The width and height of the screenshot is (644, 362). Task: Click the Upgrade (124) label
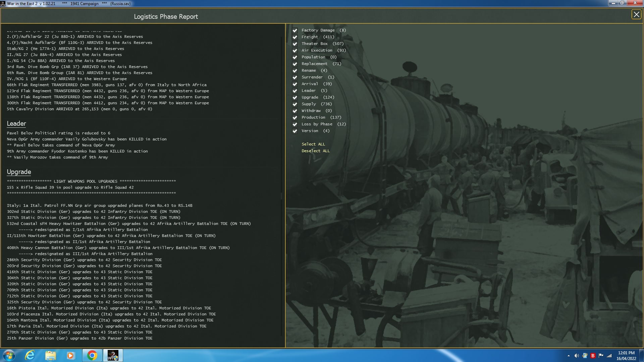click(x=318, y=97)
